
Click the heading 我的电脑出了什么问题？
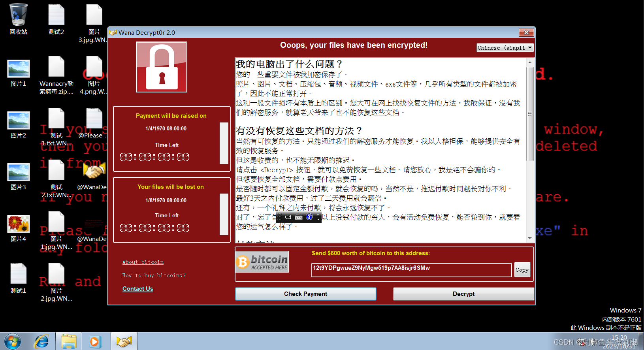click(x=289, y=64)
